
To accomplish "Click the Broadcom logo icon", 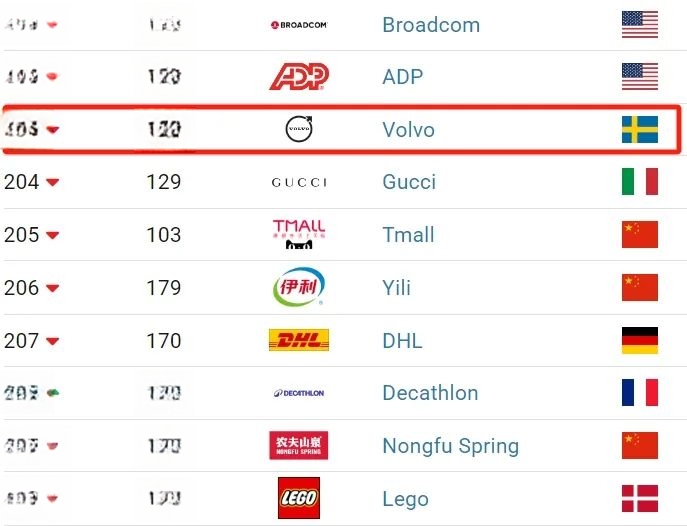I will (x=299, y=25).
